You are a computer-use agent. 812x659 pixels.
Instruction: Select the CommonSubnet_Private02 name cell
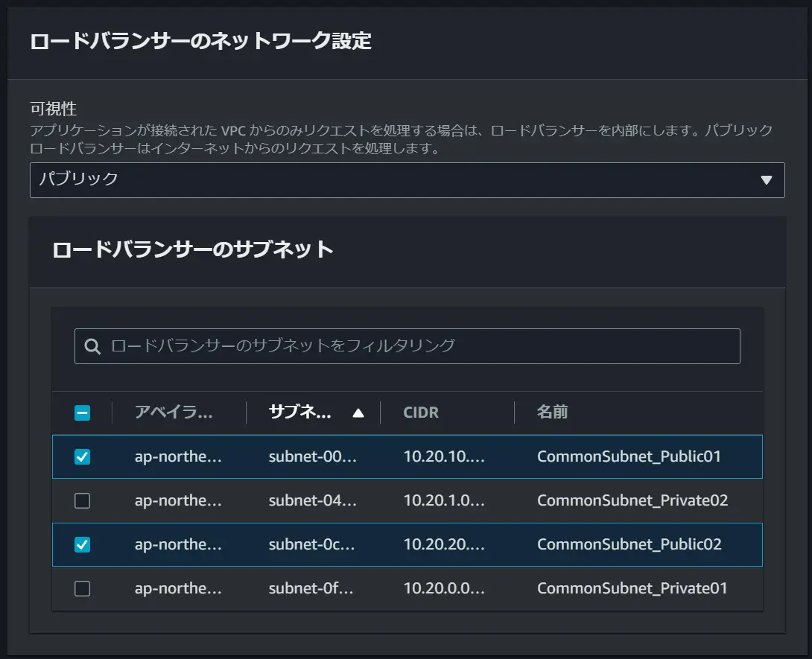[632, 500]
